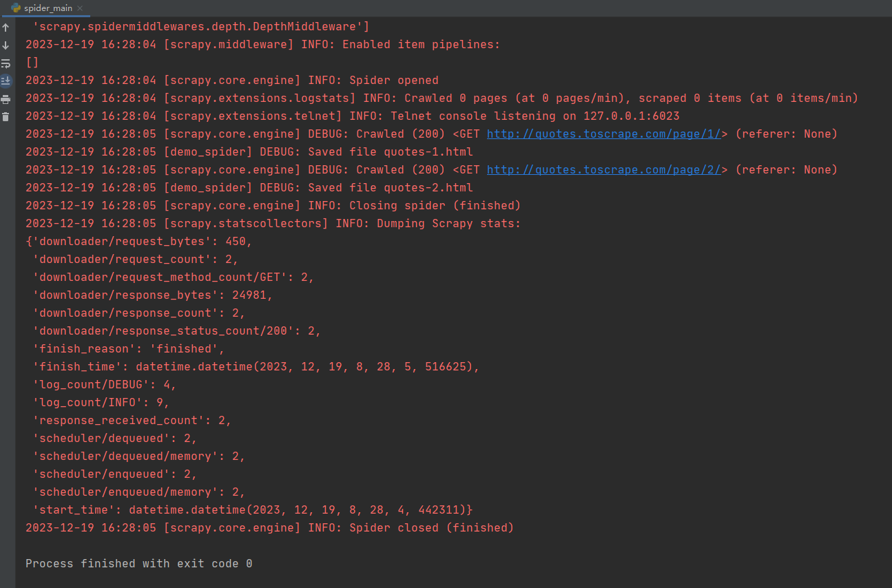Image resolution: width=892 pixels, height=588 pixels.
Task: Click 'Closing spider (finished)' log line
Action: coord(273,205)
